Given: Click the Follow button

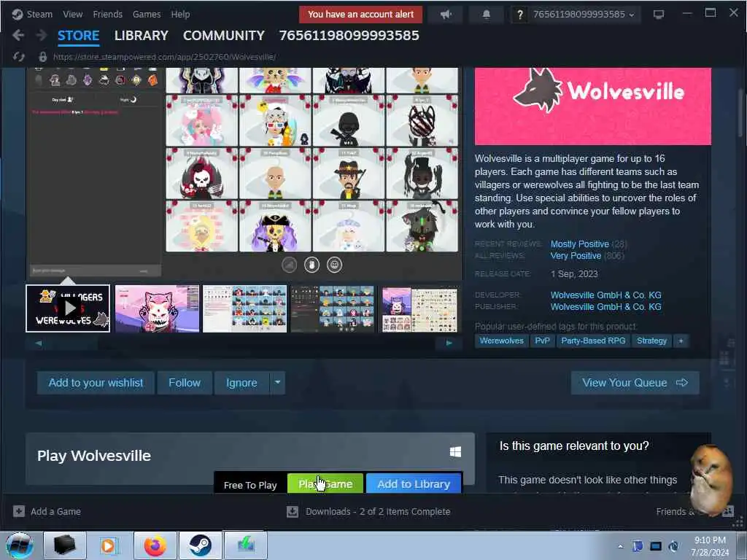Looking at the screenshot, I should coord(185,383).
